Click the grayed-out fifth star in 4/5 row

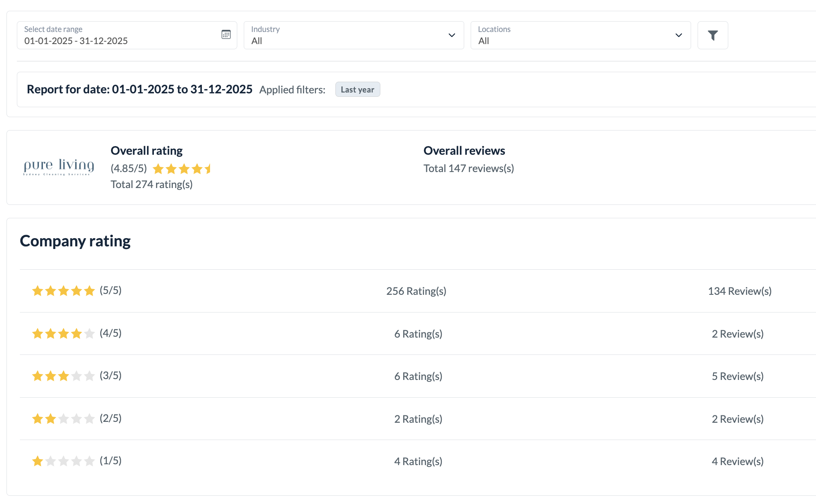pos(89,333)
